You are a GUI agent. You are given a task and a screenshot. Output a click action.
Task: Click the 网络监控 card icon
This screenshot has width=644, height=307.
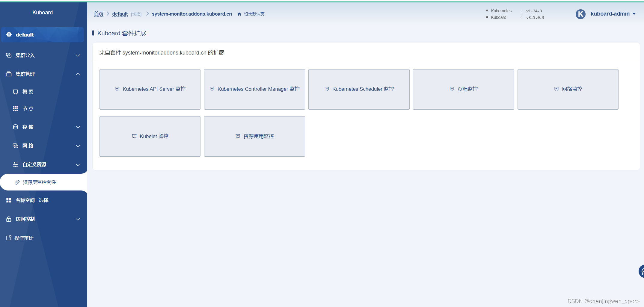[556, 89]
